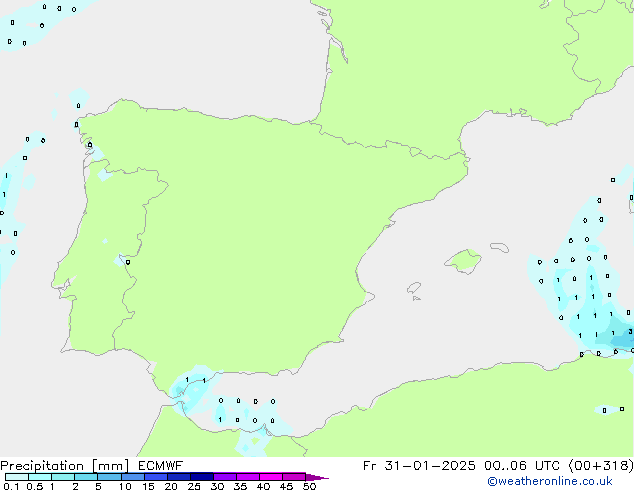Select the 30 to 35 mm purple swatch
This screenshot has height=490, width=634.
[x=226, y=477]
